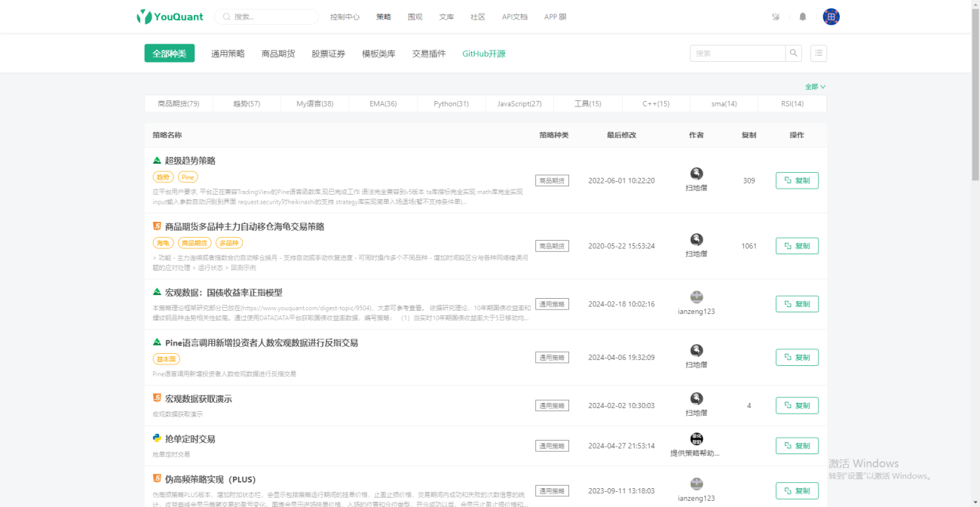Click the Pine icon beside 超级趋势策略

click(x=157, y=161)
